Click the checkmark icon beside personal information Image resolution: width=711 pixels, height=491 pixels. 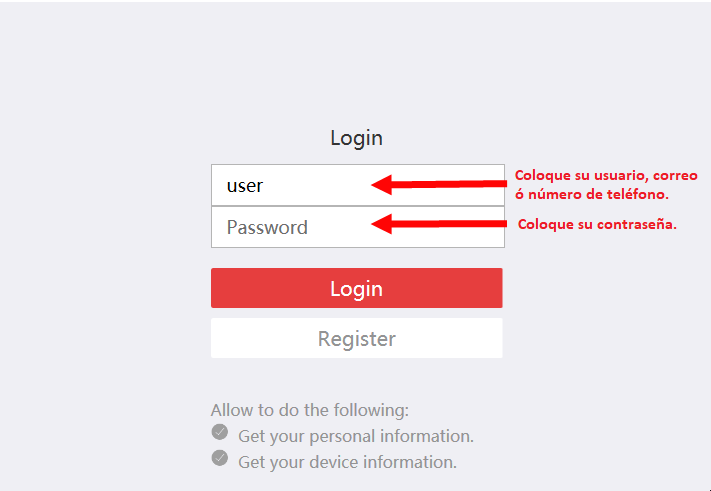pyautogui.click(x=219, y=432)
